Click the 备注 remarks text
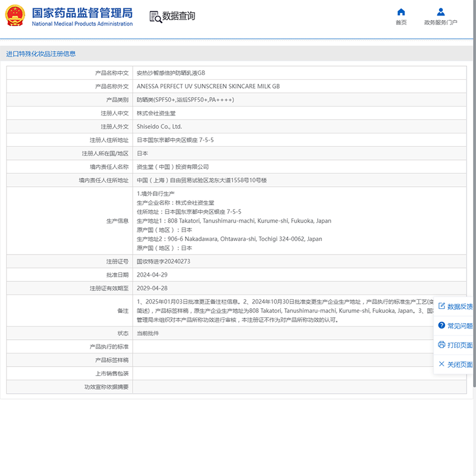 [286, 311]
